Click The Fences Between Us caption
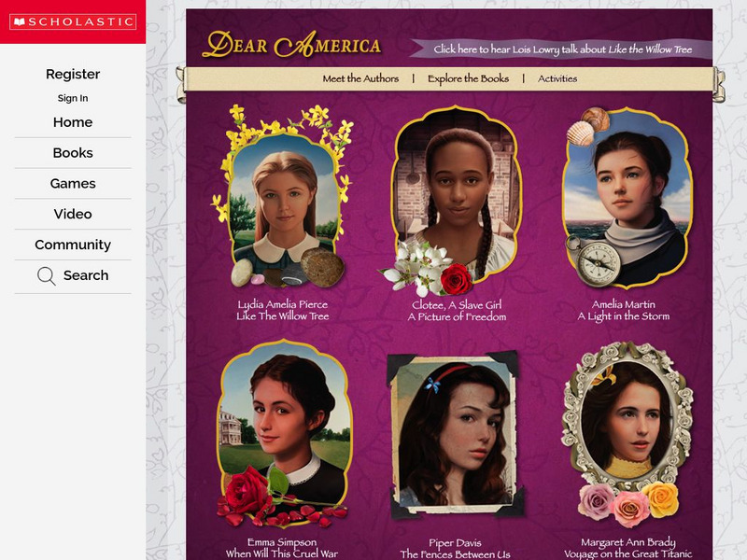Image resolution: width=747 pixels, height=560 pixels. pyautogui.click(x=455, y=554)
